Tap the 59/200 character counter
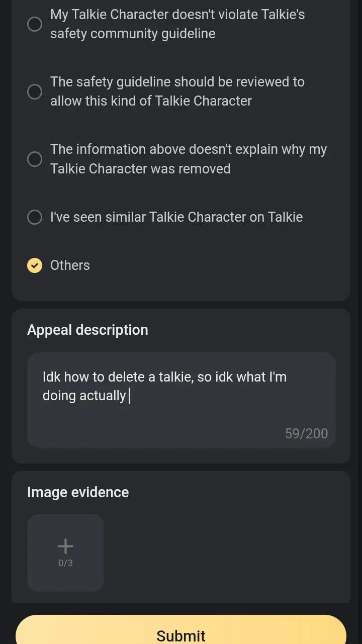The height and width of the screenshot is (644, 362). tap(306, 433)
